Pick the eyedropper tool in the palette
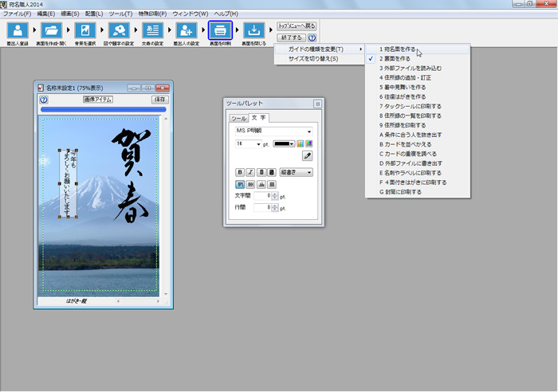 tap(307, 156)
